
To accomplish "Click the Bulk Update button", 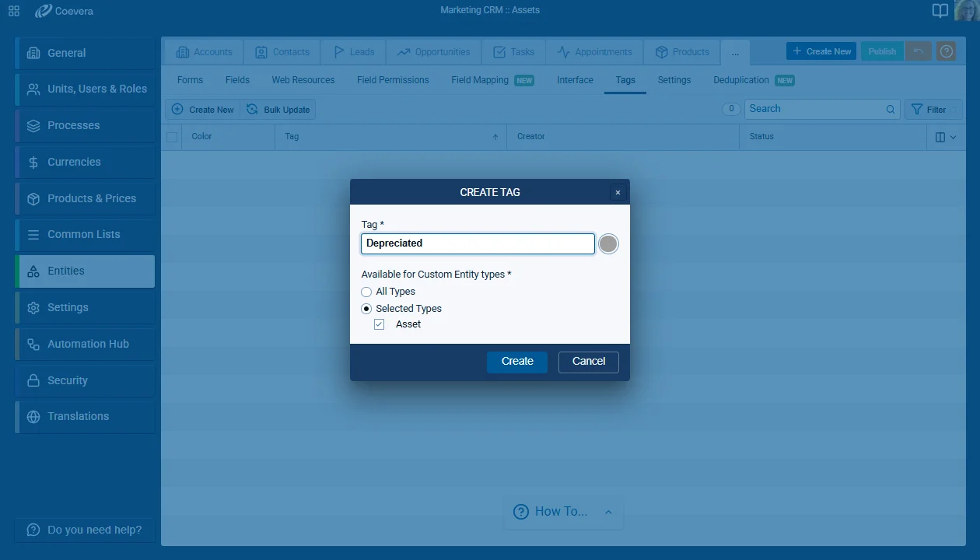I will (x=278, y=110).
